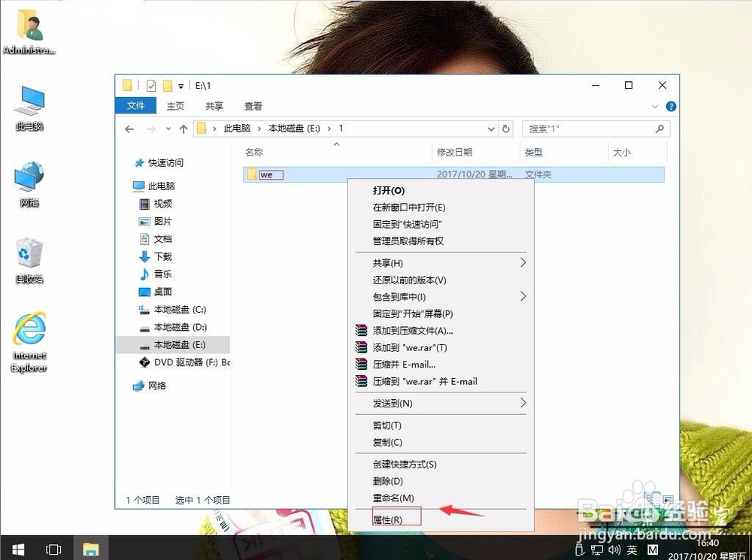This screenshot has width=752, height=560.
Task: Click the Windows Start button
Action: pos(18,549)
